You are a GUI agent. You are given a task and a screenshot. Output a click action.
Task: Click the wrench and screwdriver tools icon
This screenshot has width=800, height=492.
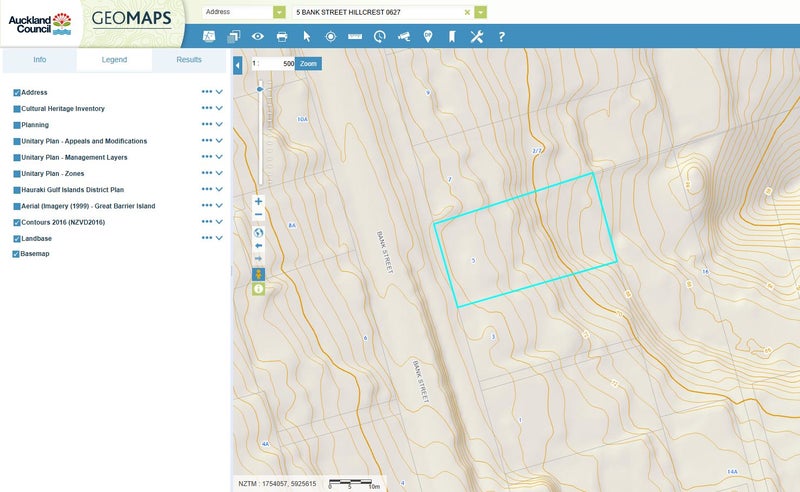point(477,37)
